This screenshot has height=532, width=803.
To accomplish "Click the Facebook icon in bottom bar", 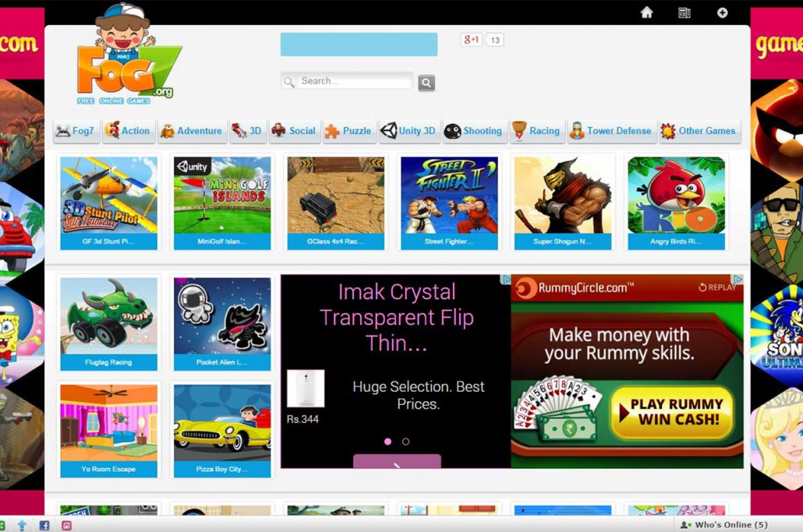I will click(x=44, y=525).
